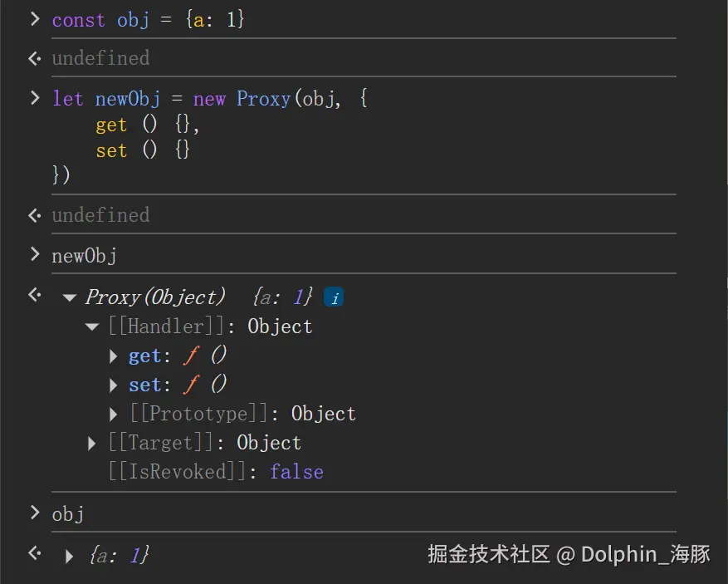The image size is (728, 584).
Task: Click the {a: 1} preview beside Proxy(Object)
Action: (x=282, y=297)
